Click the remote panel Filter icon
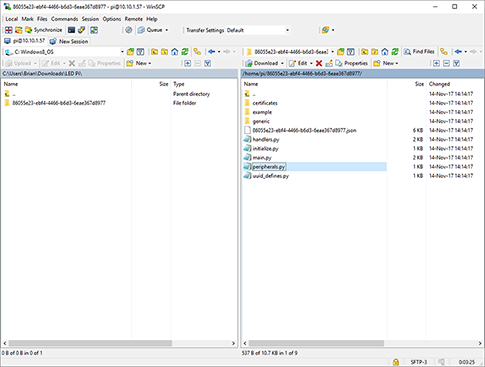 coord(350,52)
